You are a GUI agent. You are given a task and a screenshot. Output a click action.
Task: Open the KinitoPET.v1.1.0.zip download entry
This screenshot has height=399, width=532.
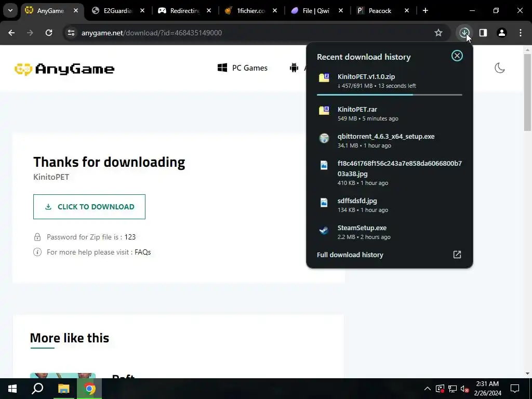click(x=390, y=81)
